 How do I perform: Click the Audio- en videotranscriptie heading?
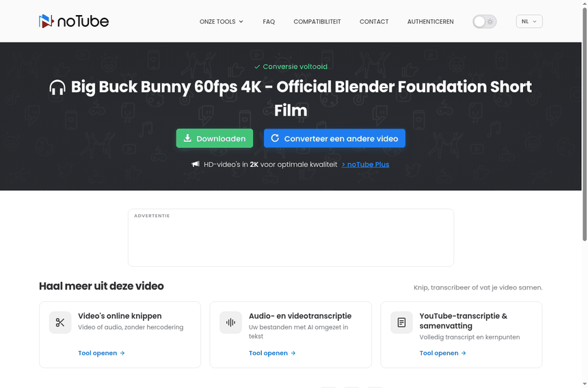pos(300,316)
